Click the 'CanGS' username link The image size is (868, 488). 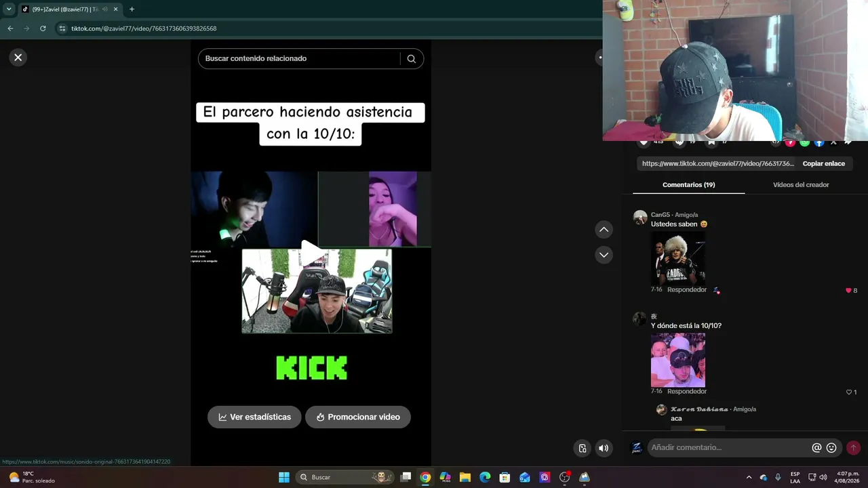point(660,215)
